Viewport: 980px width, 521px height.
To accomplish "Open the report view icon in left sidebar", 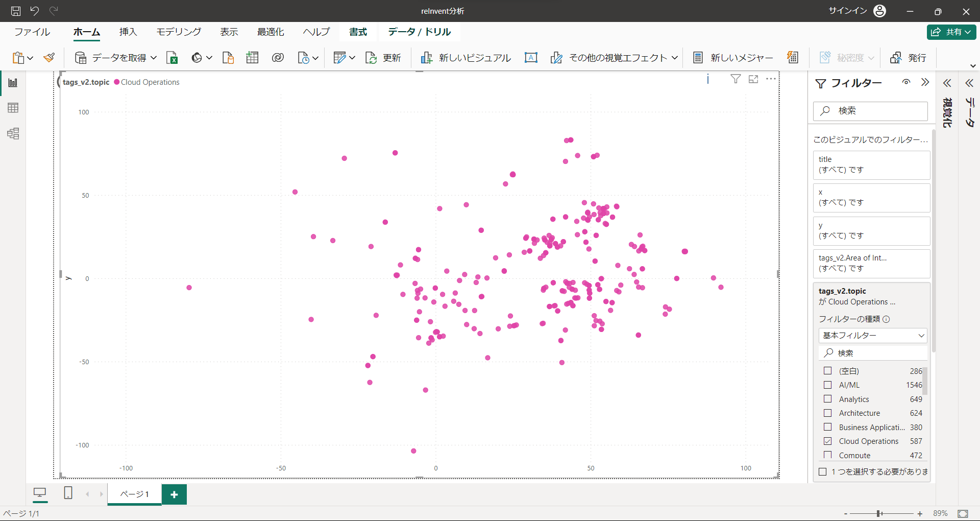I will [13, 83].
